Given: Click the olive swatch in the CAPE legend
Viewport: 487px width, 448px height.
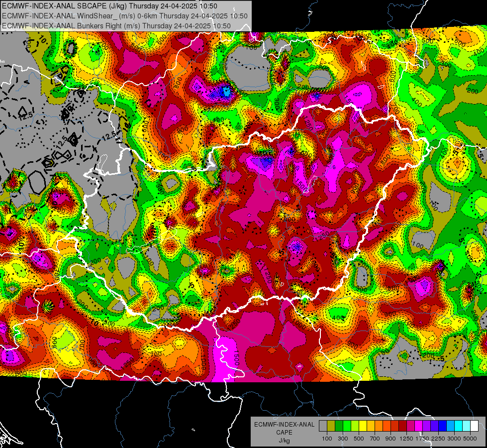Looking at the screenshot, I should pos(331,426).
